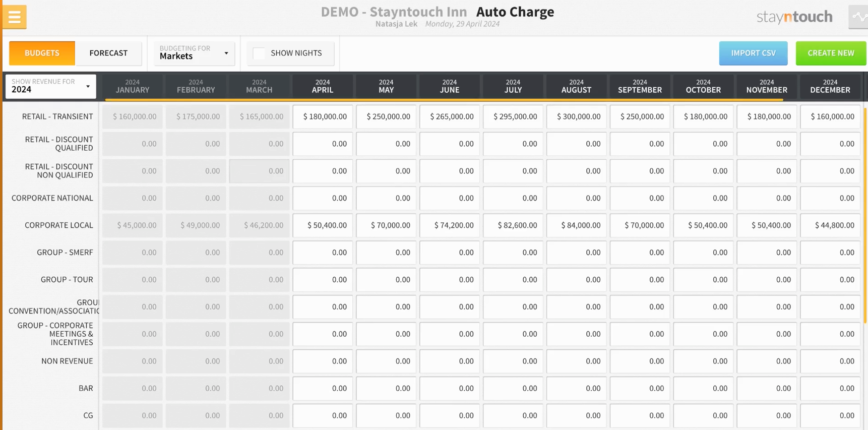Edit Retail - Transient July budget $295,000.00

tap(513, 116)
